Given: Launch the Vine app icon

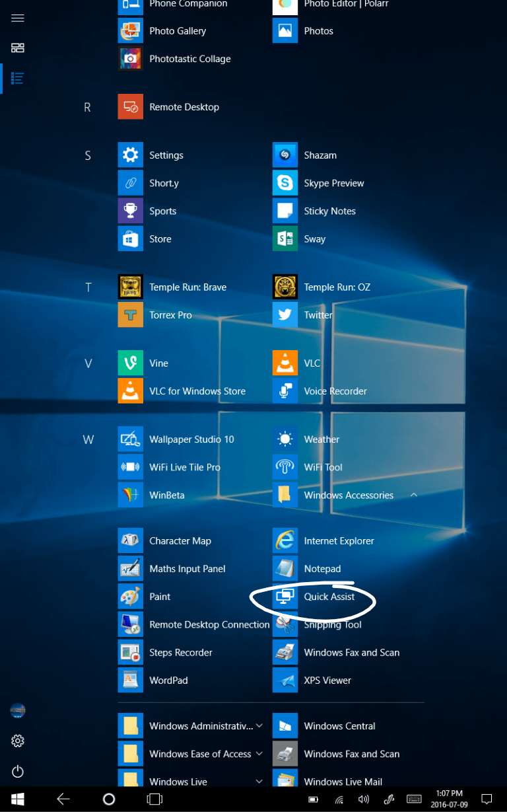Looking at the screenshot, I should pos(131,363).
